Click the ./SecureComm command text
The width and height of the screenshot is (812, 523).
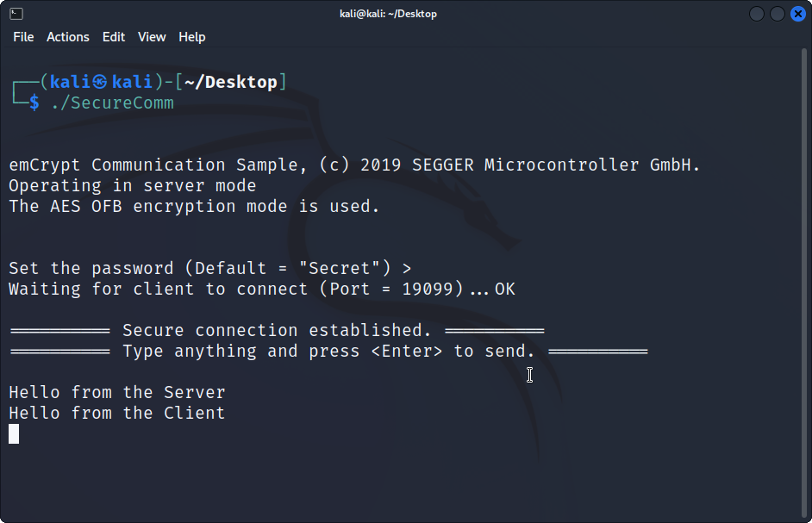112,103
